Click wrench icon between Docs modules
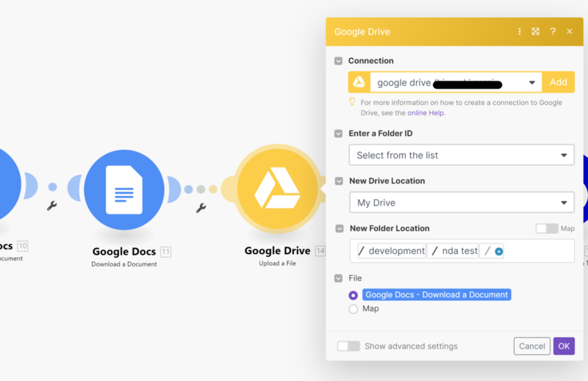 click(x=51, y=206)
